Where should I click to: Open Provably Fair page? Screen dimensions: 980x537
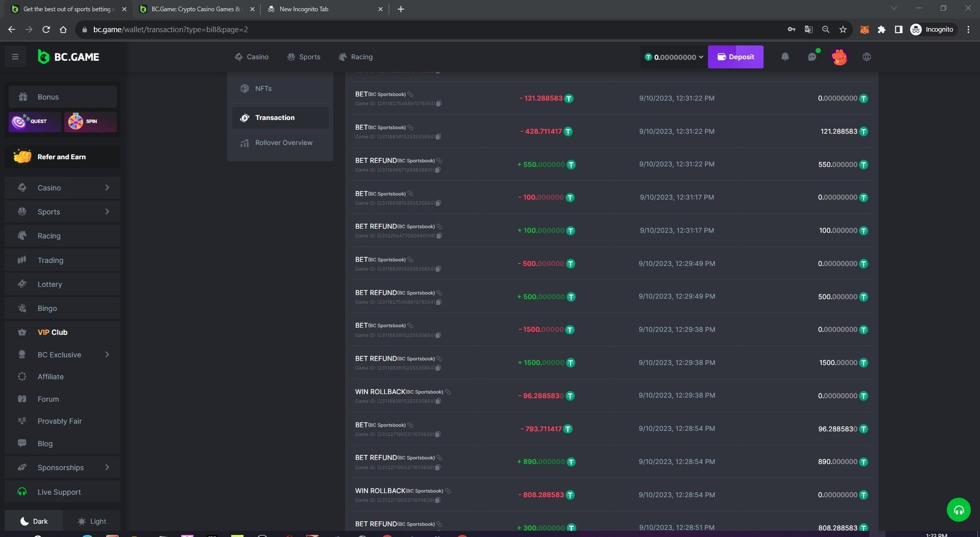[x=63, y=421]
